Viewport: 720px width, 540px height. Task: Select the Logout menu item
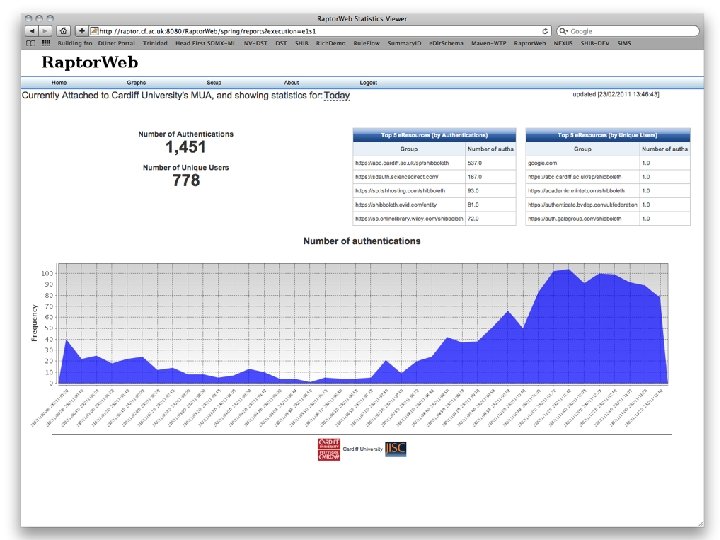[368, 83]
